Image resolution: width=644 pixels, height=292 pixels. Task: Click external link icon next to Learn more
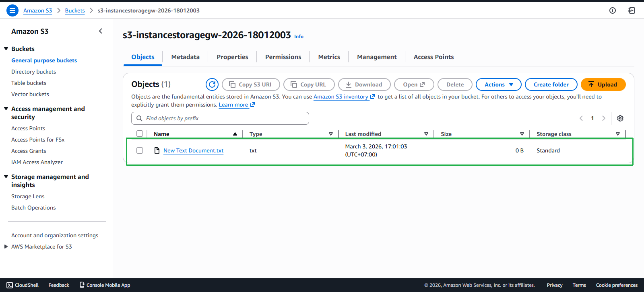click(253, 105)
